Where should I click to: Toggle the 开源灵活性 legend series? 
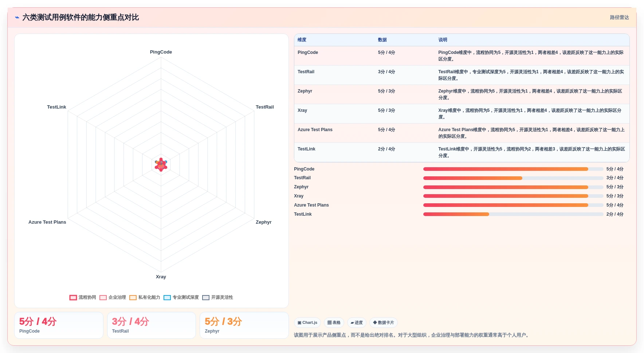tap(217, 297)
